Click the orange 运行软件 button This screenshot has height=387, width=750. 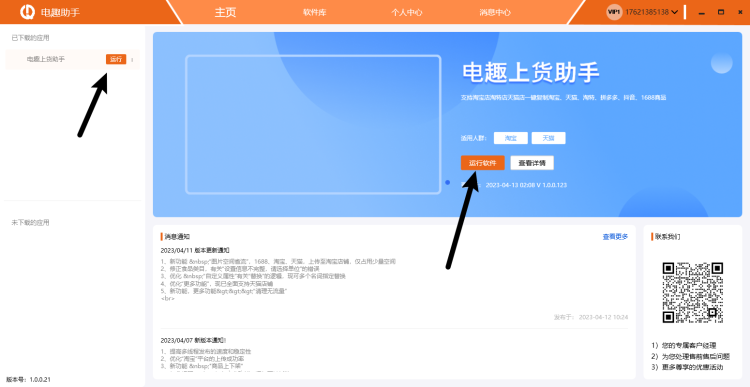tap(483, 163)
